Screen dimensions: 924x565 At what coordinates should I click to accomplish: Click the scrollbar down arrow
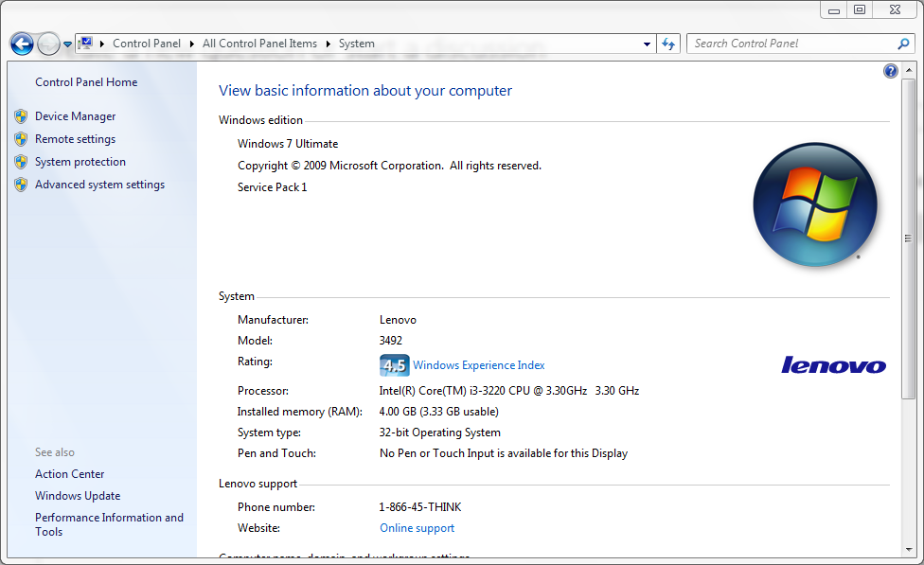coord(908,550)
